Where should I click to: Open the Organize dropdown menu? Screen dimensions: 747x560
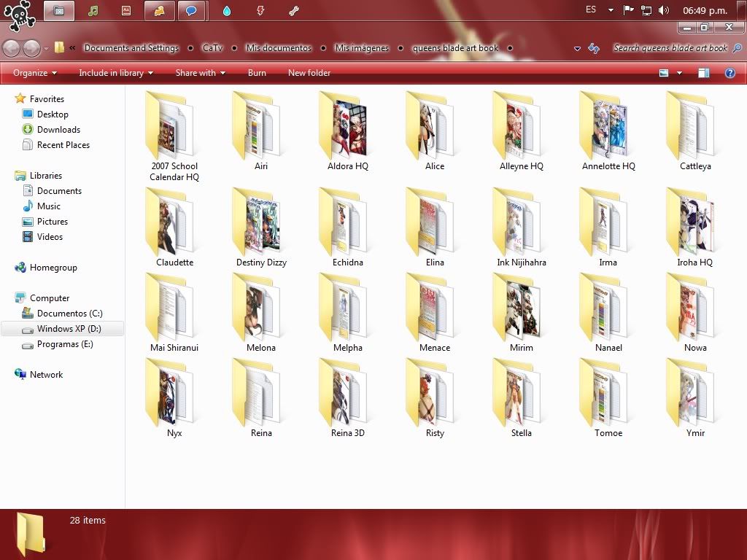[35, 73]
